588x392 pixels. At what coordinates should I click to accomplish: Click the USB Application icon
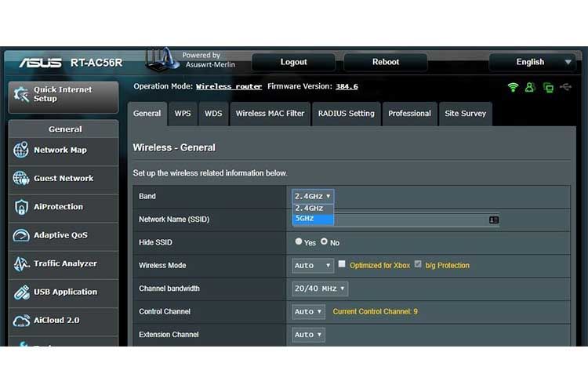(21, 292)
